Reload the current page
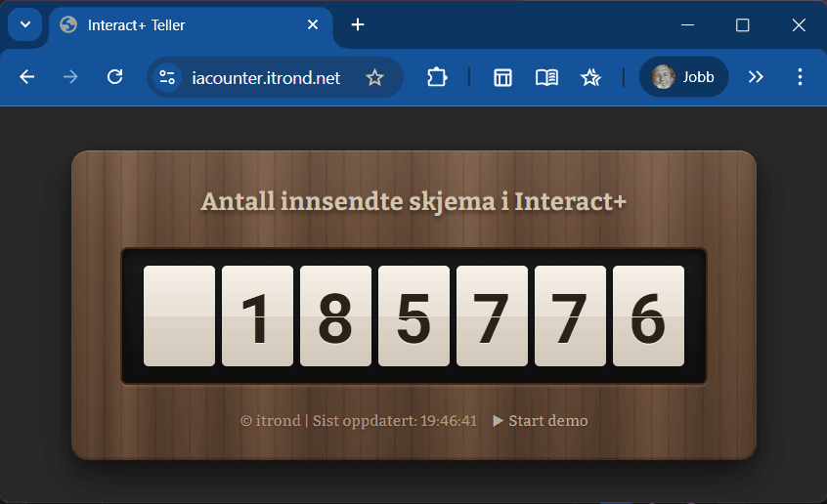This screenshot has width=827, height=504. (114, 77)
